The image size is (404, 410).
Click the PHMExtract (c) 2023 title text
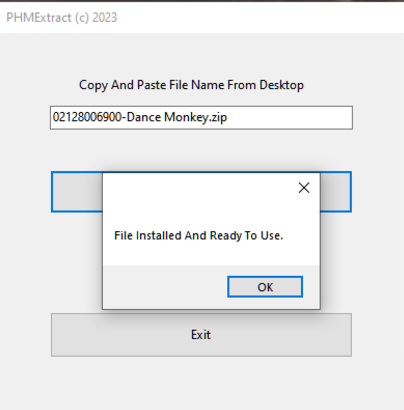(62, 17)
